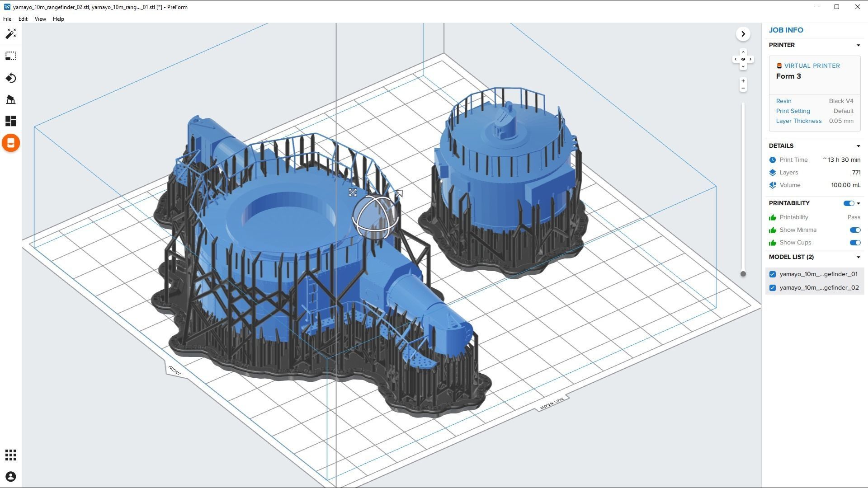Click the layer slider handle
868x488 pixels.
point(743,274)
